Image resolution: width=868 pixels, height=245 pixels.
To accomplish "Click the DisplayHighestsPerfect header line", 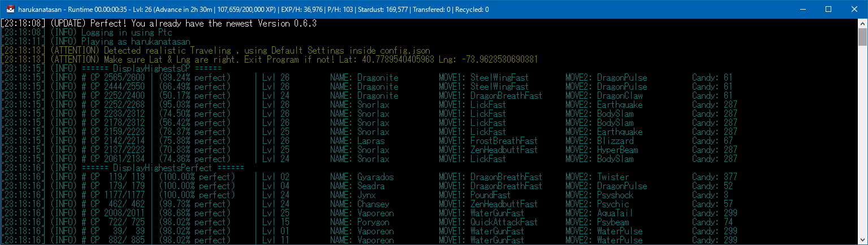I will point(123,168).
